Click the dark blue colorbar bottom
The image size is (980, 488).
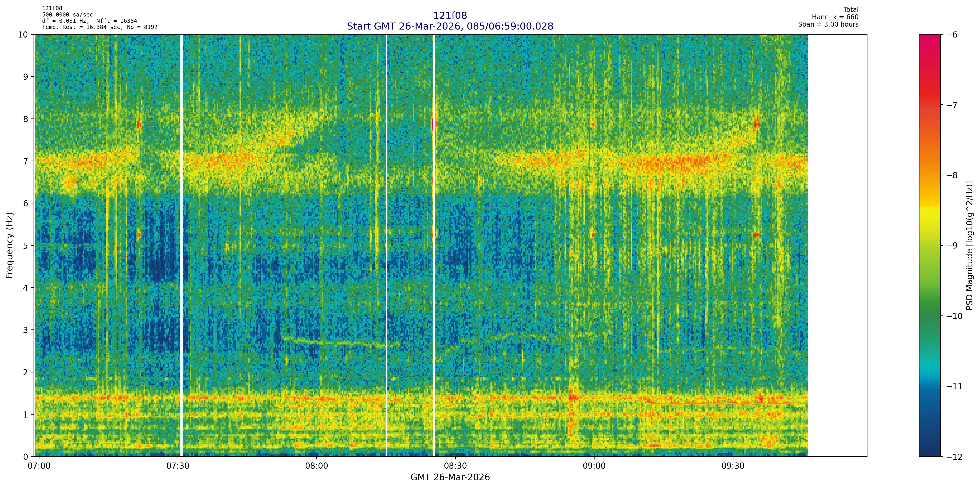coord(929,449)
